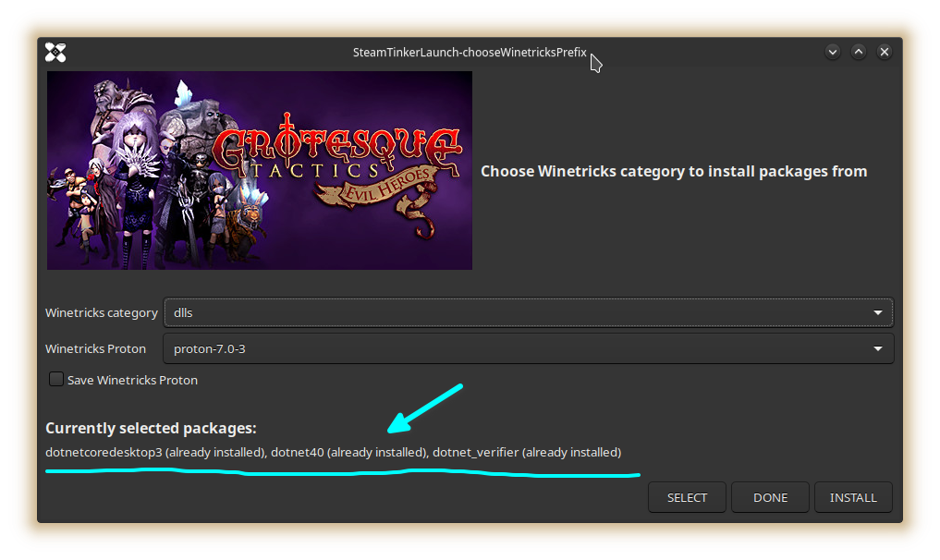This screenshot has height=560, width=940.
Task: Enable the Save Winetricks Proton checkbox
Action: tap(56, 380)
